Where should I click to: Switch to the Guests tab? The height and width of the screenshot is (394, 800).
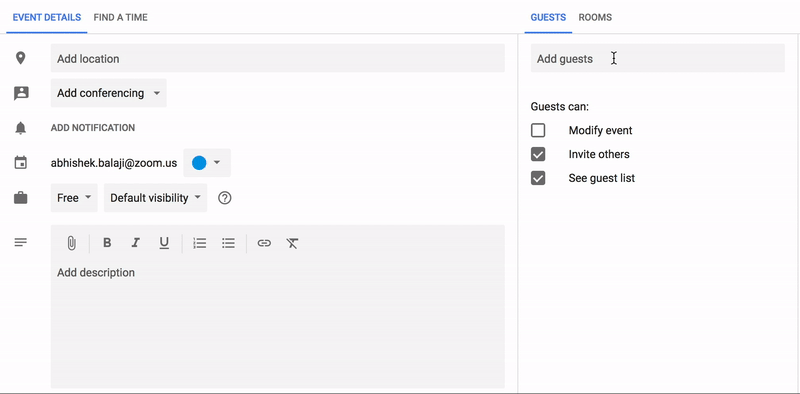point(548,17)
